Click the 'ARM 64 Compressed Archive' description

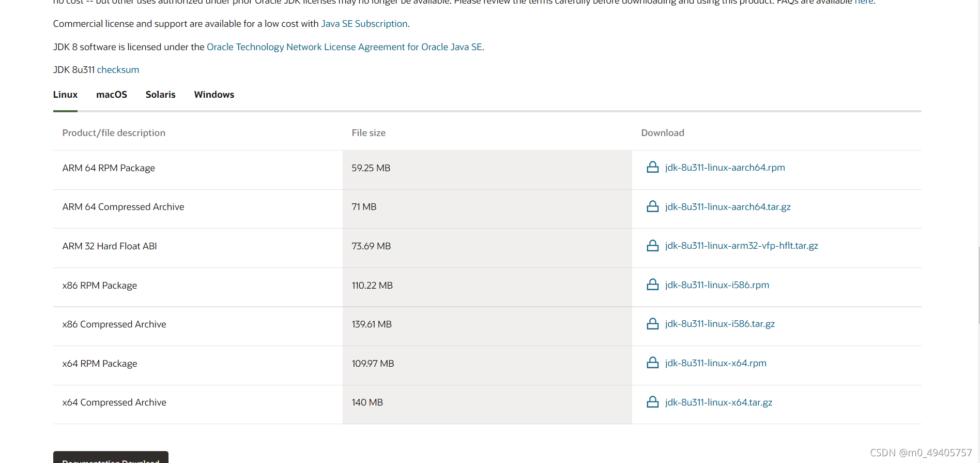(123, 207)
